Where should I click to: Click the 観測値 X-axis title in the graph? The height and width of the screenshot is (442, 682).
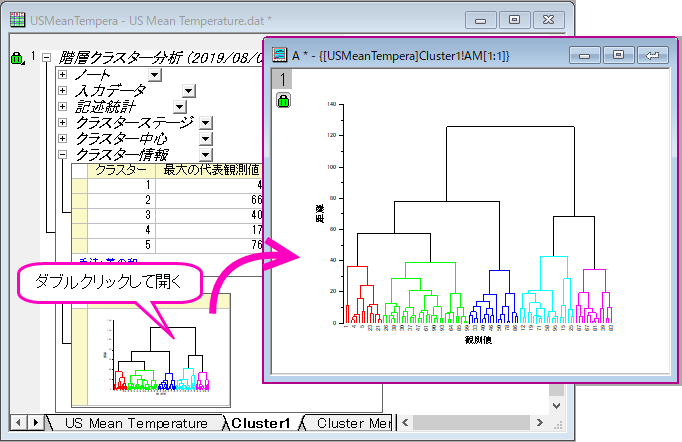[x=478, y=340]
